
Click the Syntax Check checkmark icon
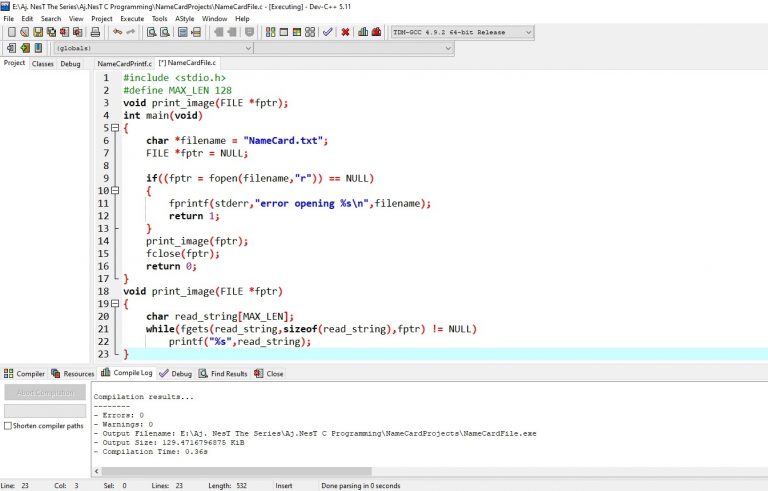[x=327, y=32]
